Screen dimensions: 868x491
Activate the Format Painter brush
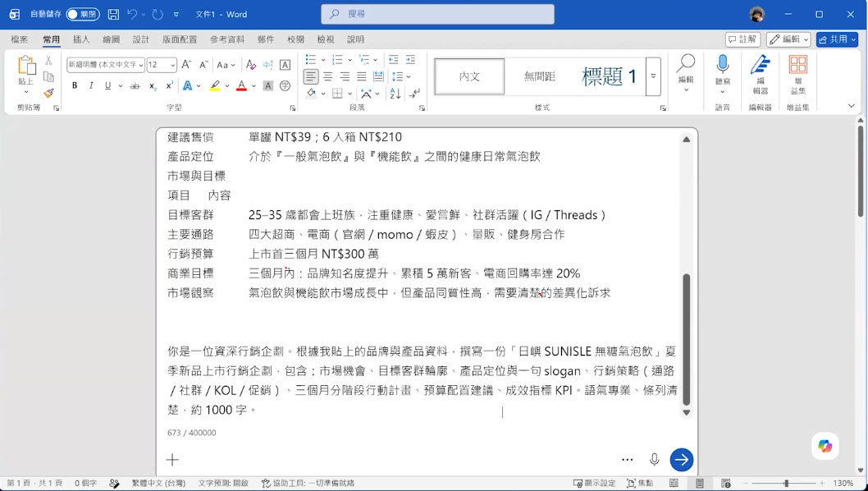(x=48, y=93)
